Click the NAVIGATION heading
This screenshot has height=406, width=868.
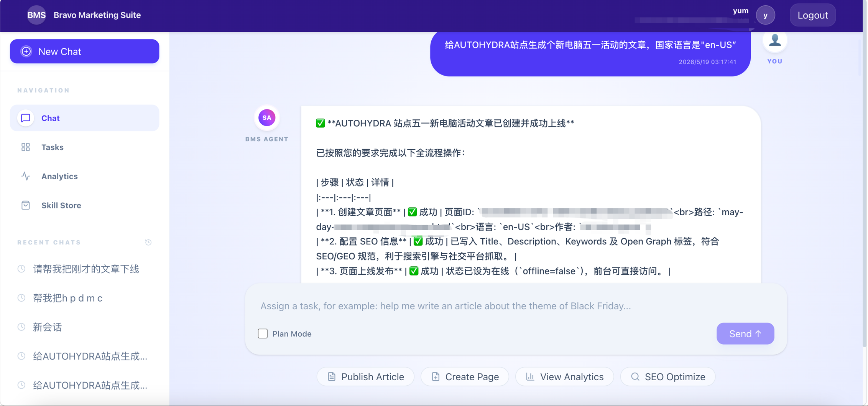click(x=43, y=90)
